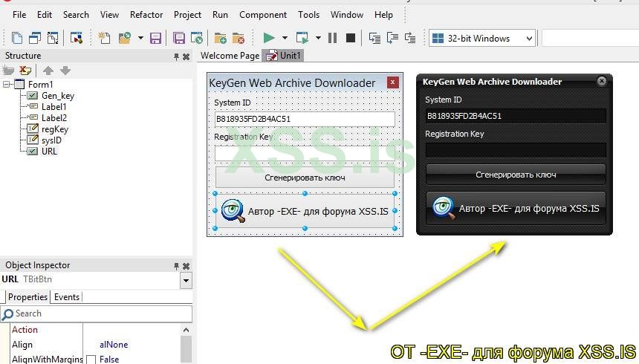This screenshot has height=364, width=639.
Task: Open the 32-bit Windows platform combo box
Action: pos(482,39)
